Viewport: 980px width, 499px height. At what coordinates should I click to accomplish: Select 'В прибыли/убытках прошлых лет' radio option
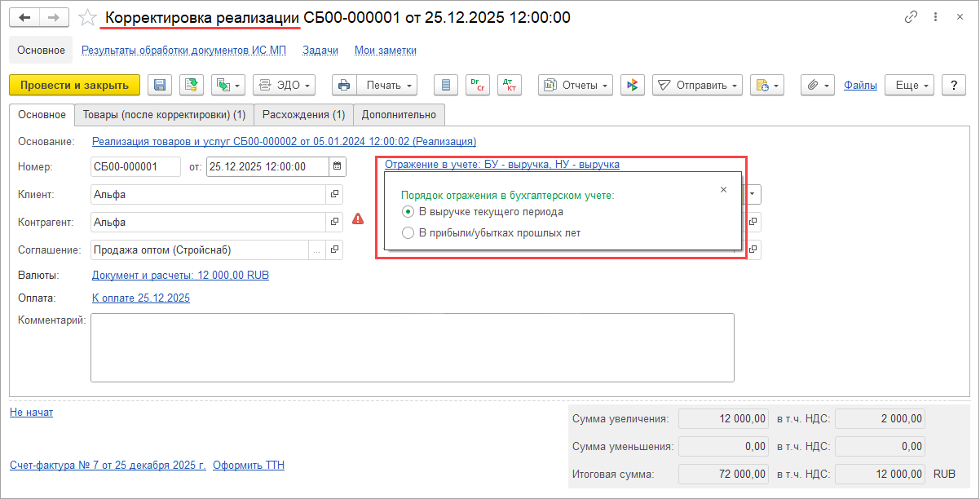408,233
